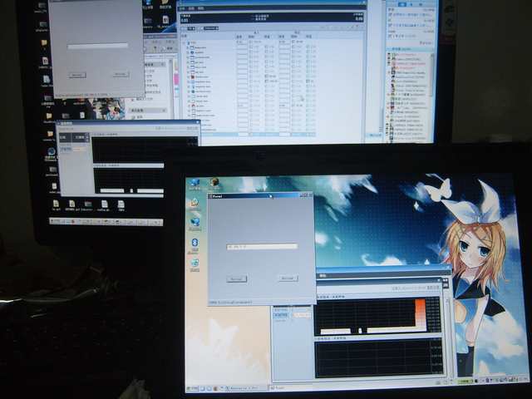Open the avatar desktop icon beside the computer icon
Screen dimensions: 532x399
click(214, 183)
